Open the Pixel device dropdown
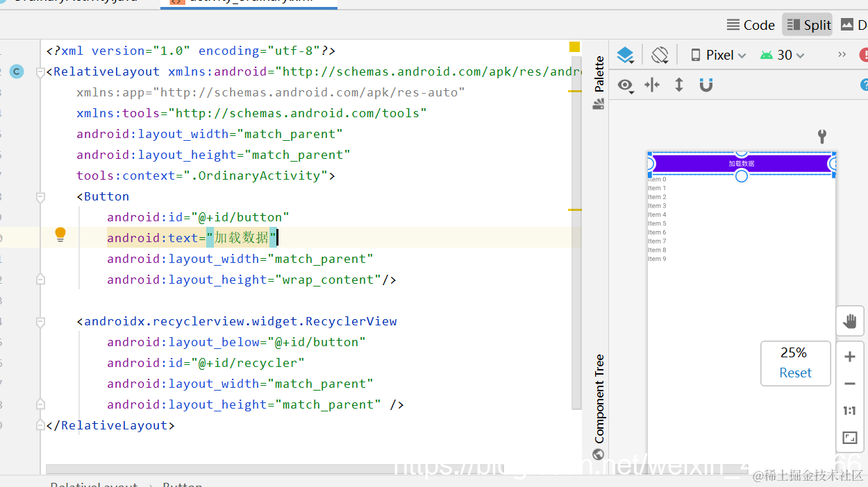Image resolution: width=868 pixels, height=487 pixels. pyautogui.click(x=719, y=55)
